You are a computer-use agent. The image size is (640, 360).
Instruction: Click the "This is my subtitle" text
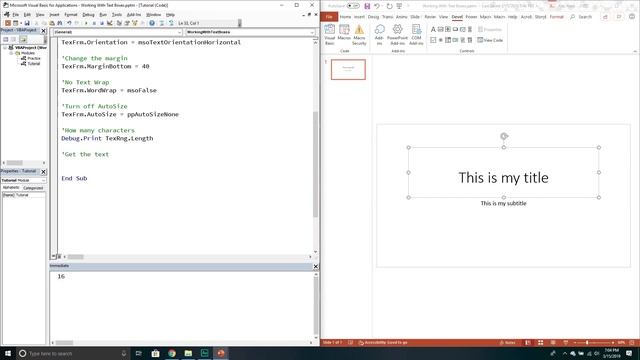pos(503,203)
